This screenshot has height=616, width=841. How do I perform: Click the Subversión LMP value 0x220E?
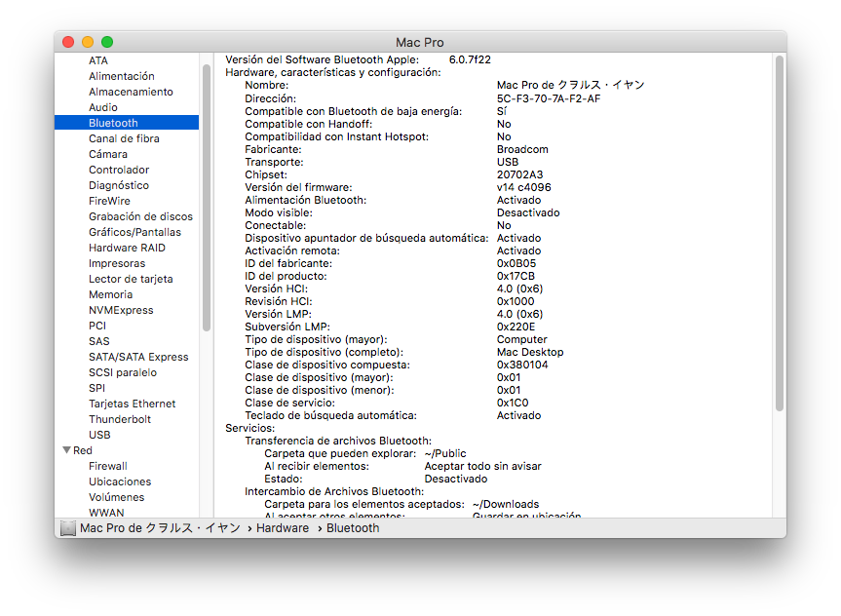click(516, 327)
